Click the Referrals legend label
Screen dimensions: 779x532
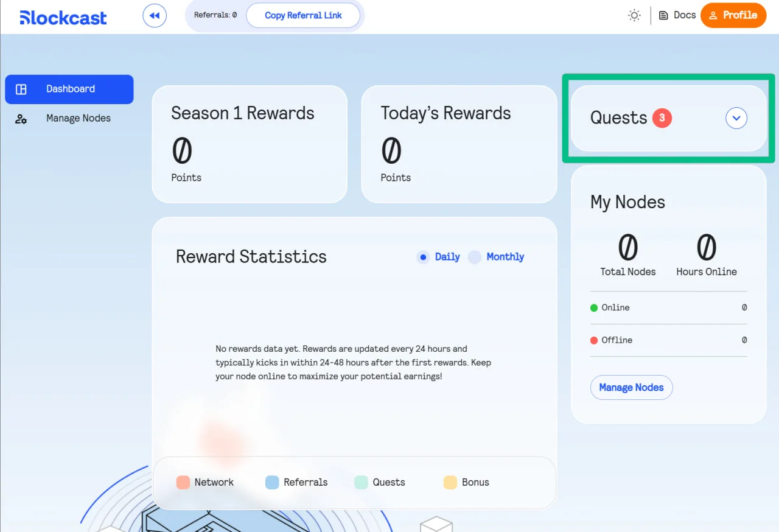click(x=306, y=483)
